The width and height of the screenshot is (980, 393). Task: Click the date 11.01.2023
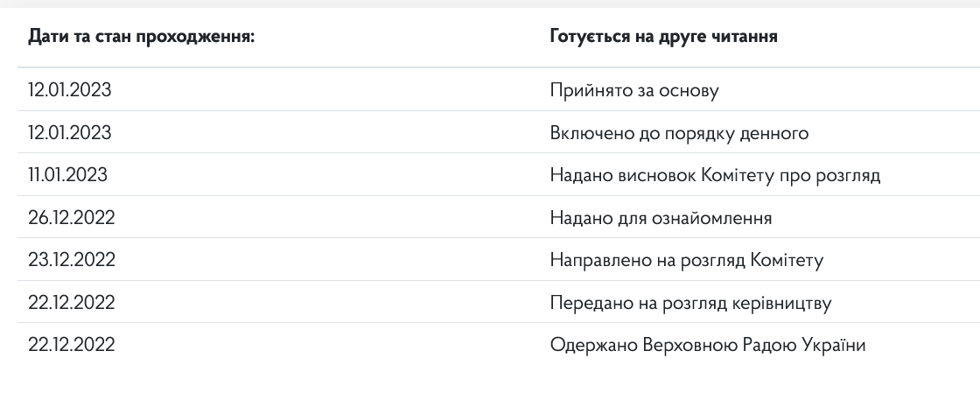click(x=67, y=175)
